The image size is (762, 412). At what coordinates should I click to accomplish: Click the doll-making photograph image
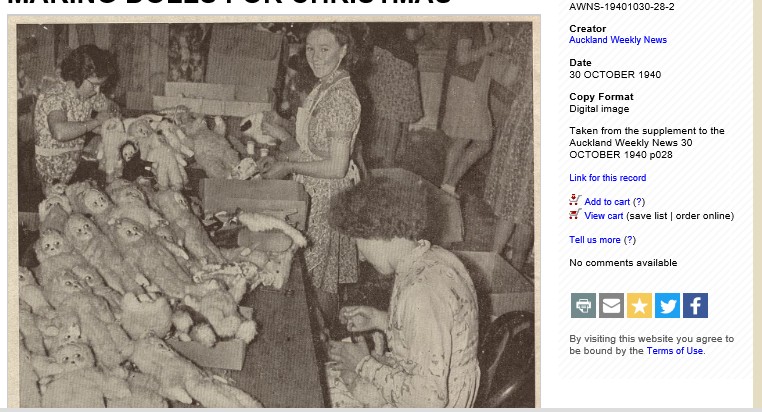274,212
